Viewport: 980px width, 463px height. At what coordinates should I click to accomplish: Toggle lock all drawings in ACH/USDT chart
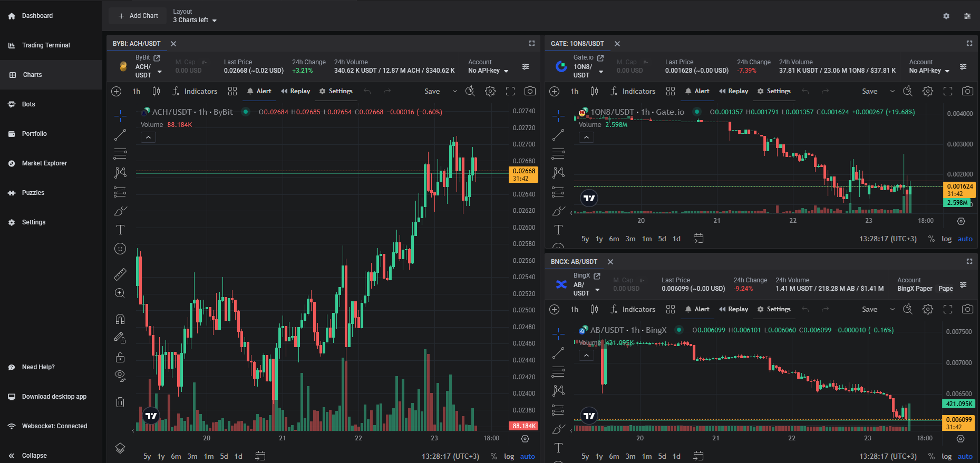(120, 357)
